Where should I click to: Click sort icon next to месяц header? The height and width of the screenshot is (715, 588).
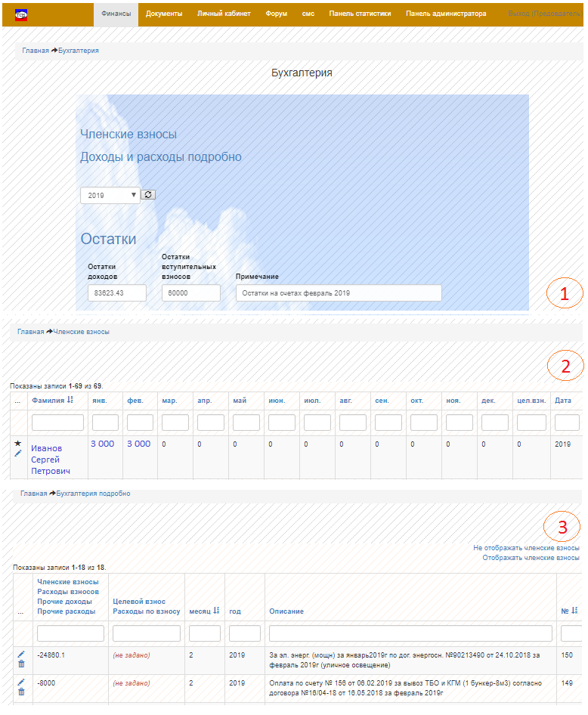coord(216,611)
